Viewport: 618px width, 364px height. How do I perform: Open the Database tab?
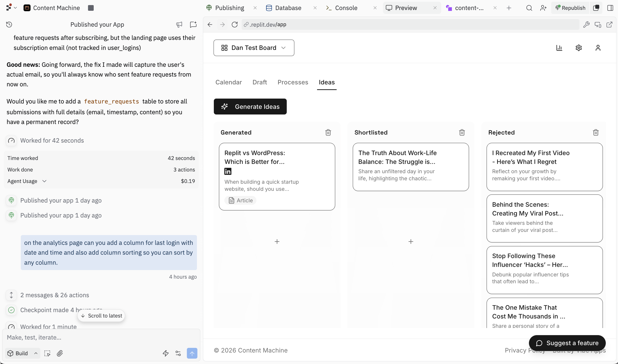tap(284, 8)
